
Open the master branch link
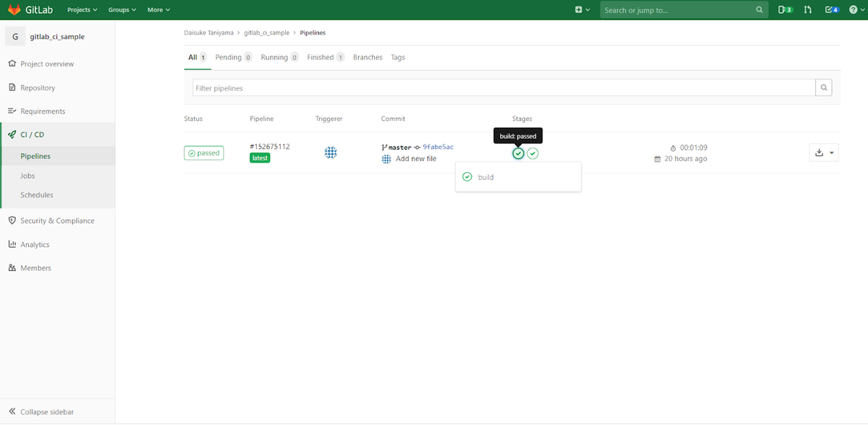(400, 147)
